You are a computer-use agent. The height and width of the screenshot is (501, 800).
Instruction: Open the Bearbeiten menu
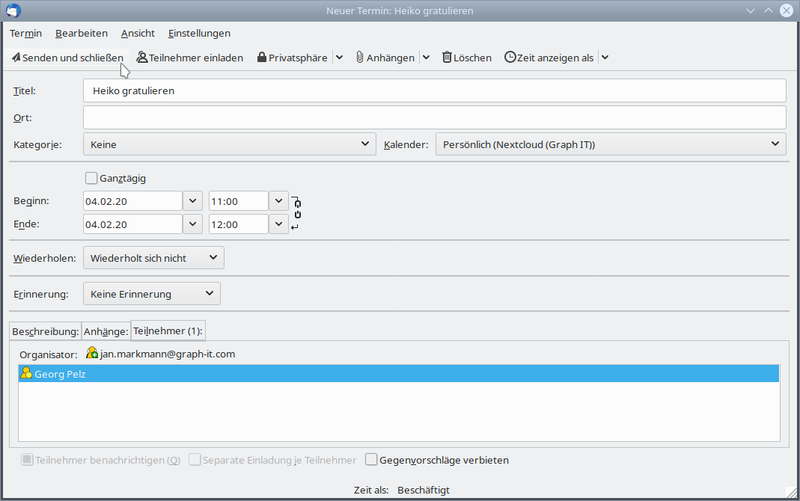(81, 33)
